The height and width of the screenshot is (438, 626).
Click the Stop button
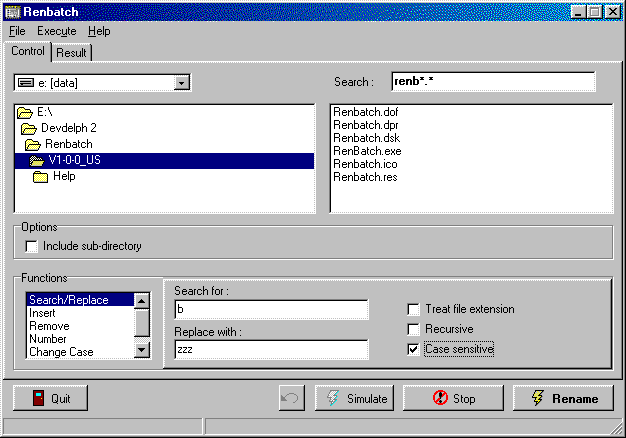pyautogui.click(x=453, y=398)
